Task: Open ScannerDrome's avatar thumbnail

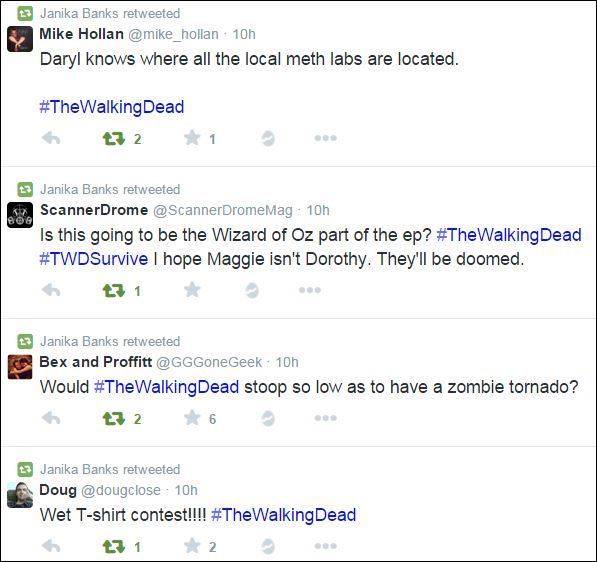Action: point(20,215)
